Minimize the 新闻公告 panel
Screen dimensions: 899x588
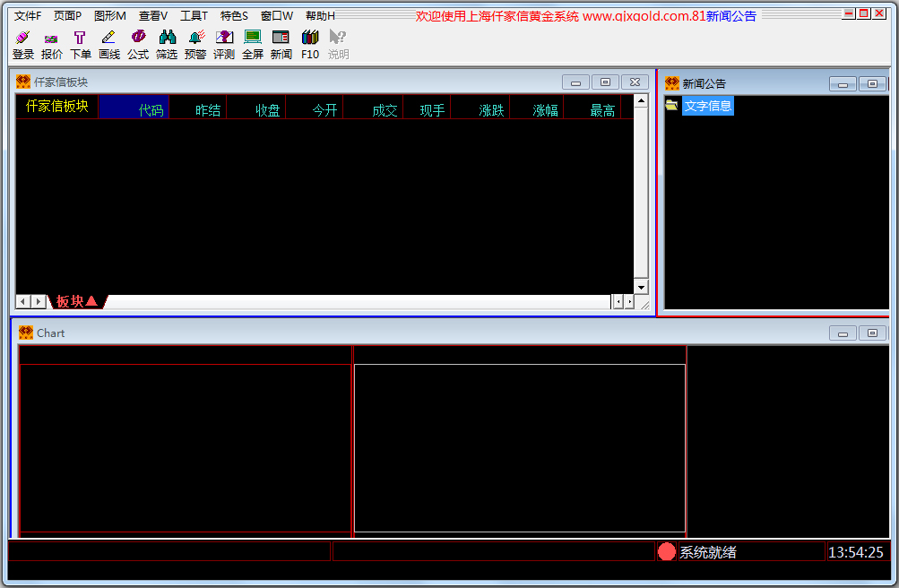[843, 84]
